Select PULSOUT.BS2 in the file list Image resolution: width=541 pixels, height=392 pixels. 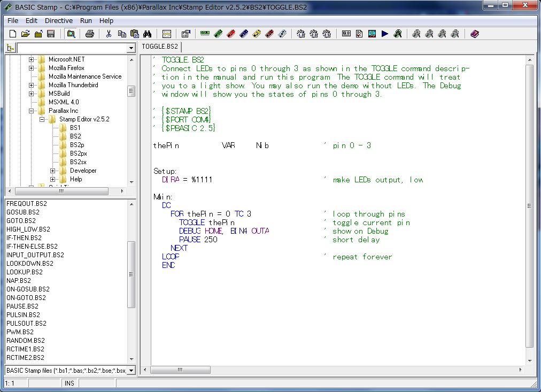[27, 324]
